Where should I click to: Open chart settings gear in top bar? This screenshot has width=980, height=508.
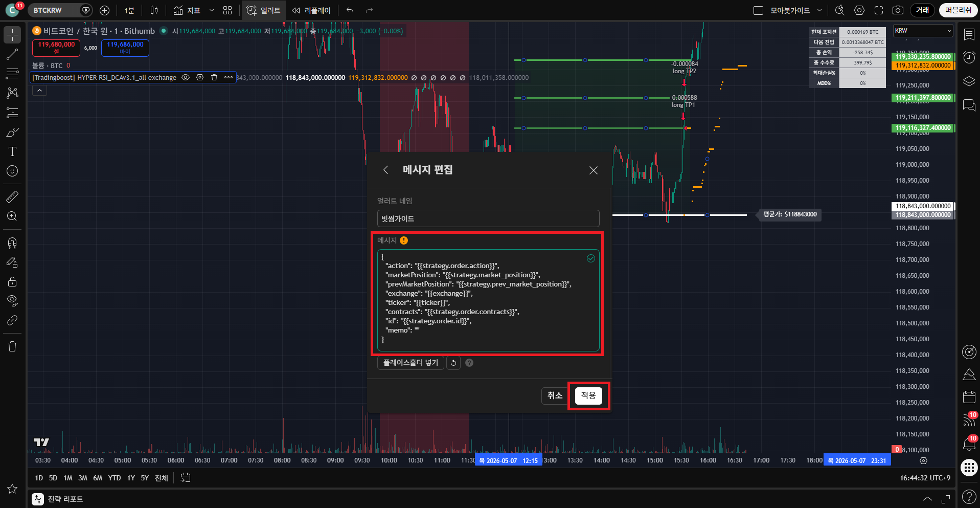pyautogui.click(x=859, y=10)
